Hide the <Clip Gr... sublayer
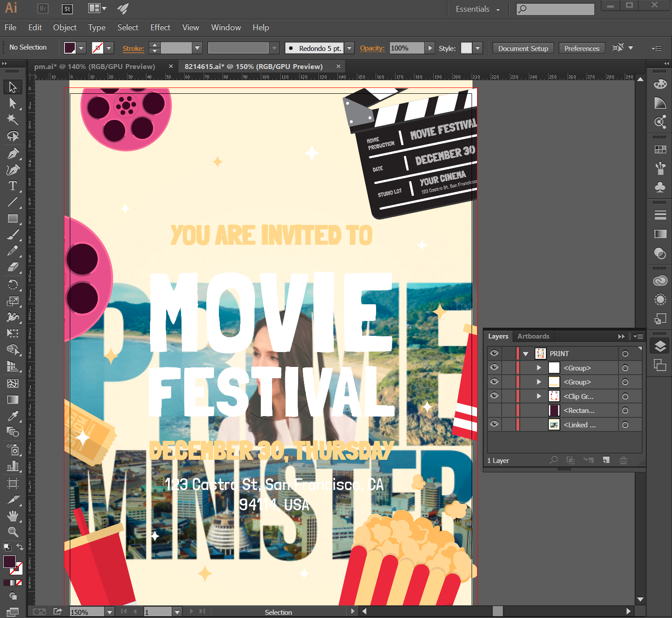This screenshot has height=618, width=672. tap(494, 396)
